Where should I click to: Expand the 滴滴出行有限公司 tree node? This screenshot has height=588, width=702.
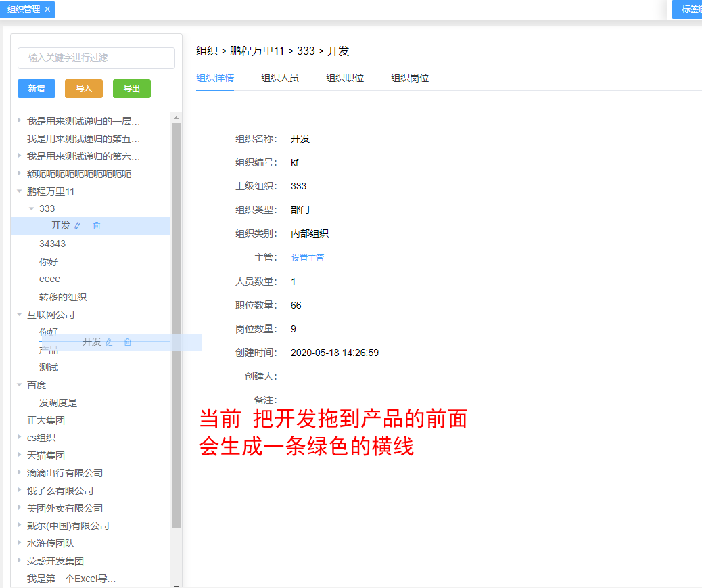[x=19, y=472]
